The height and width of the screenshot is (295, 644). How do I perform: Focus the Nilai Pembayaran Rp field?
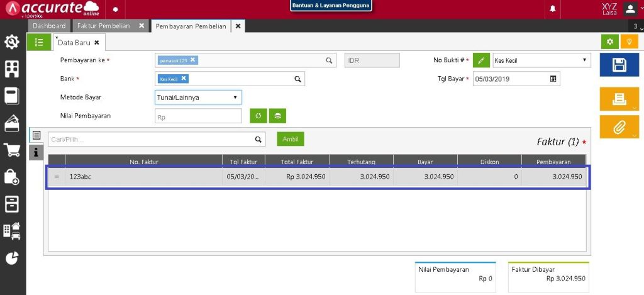pos(198,116)
